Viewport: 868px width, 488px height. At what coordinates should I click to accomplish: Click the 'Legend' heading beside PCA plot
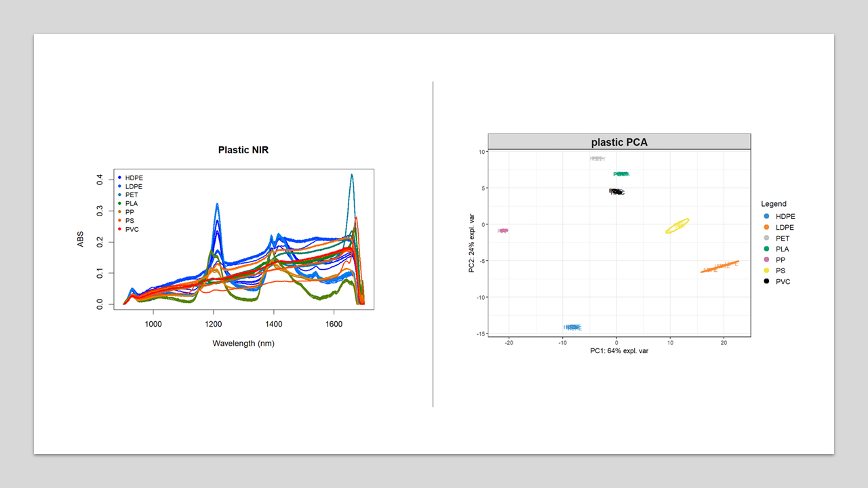774,204
